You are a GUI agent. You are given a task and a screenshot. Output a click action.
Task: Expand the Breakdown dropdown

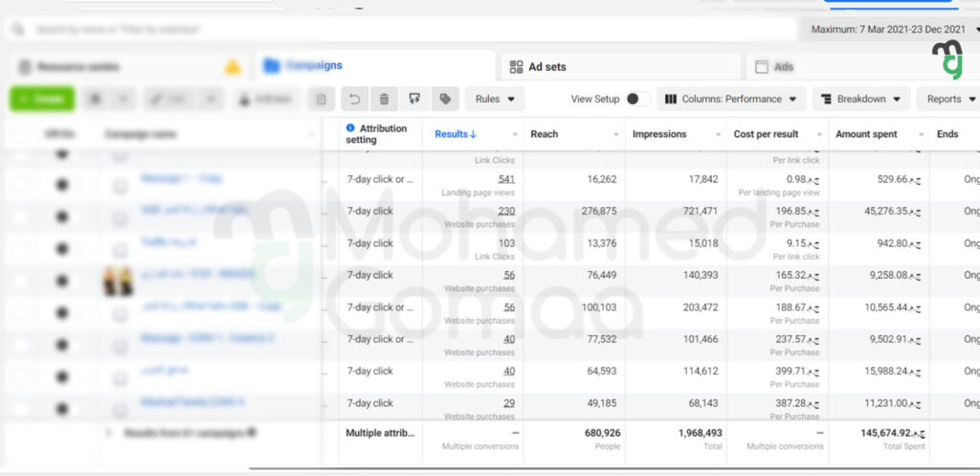click(862, 99)
